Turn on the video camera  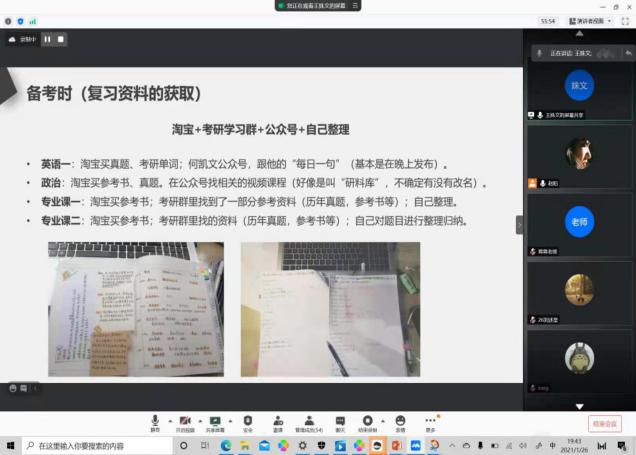[184, 422]
